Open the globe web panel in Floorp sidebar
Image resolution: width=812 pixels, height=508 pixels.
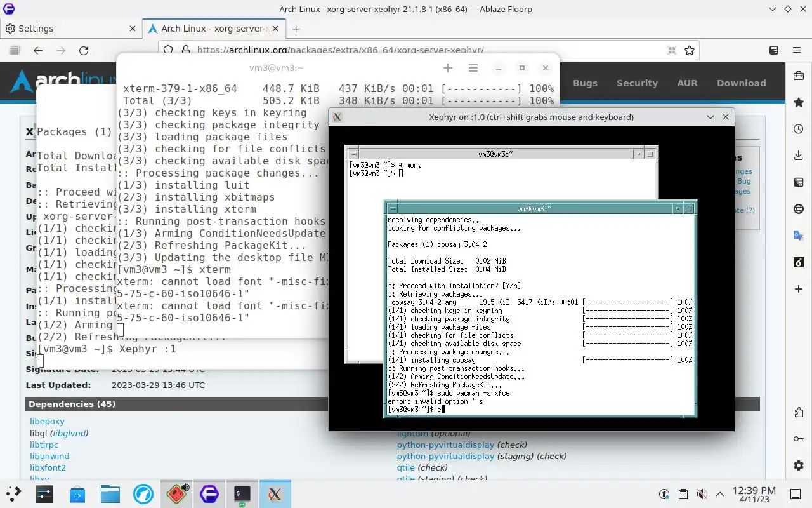(799, 209)
